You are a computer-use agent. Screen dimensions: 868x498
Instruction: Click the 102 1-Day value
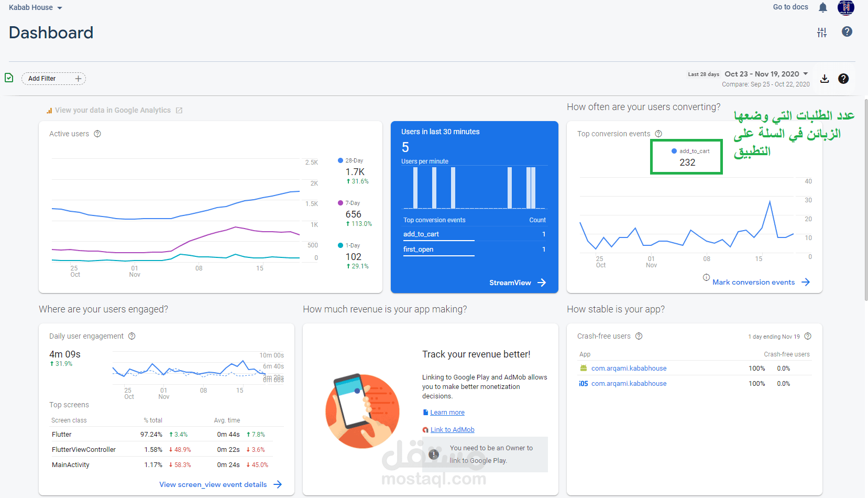354,257
